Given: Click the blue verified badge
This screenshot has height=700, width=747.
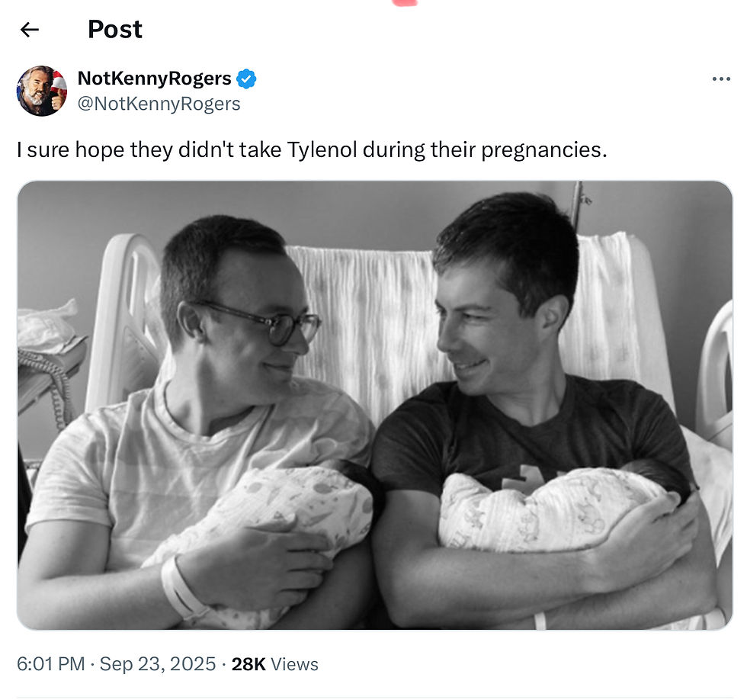Looking at the screenshot, I should point(246,79).
